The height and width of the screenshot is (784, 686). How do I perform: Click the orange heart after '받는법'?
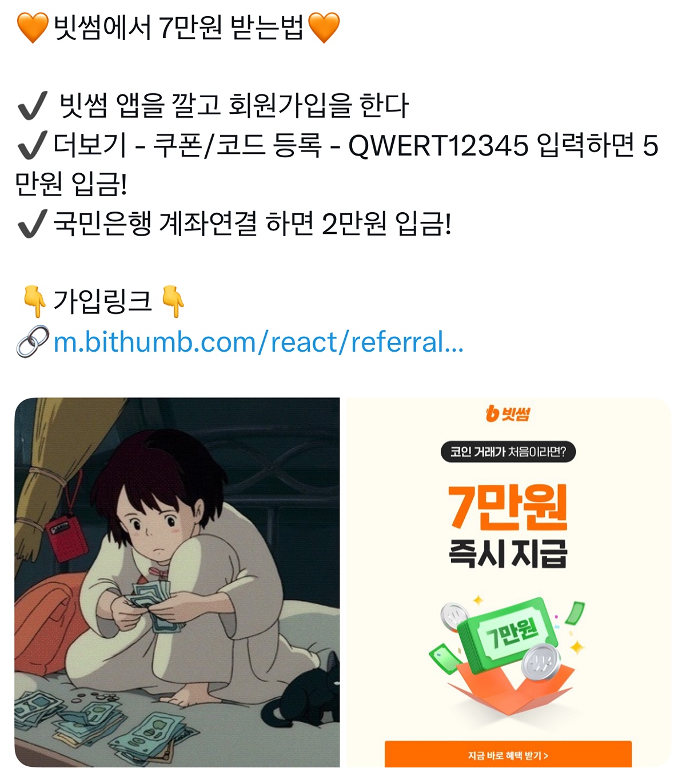click(324, 27)
